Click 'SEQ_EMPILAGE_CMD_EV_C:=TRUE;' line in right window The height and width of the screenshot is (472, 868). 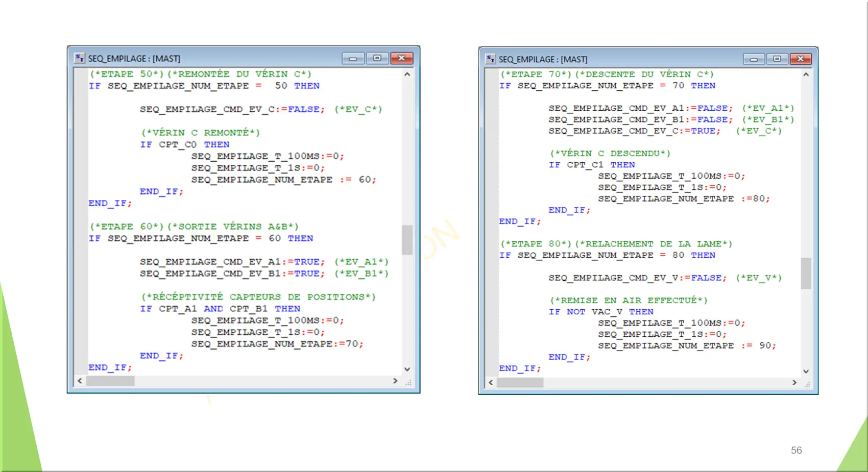635,131
